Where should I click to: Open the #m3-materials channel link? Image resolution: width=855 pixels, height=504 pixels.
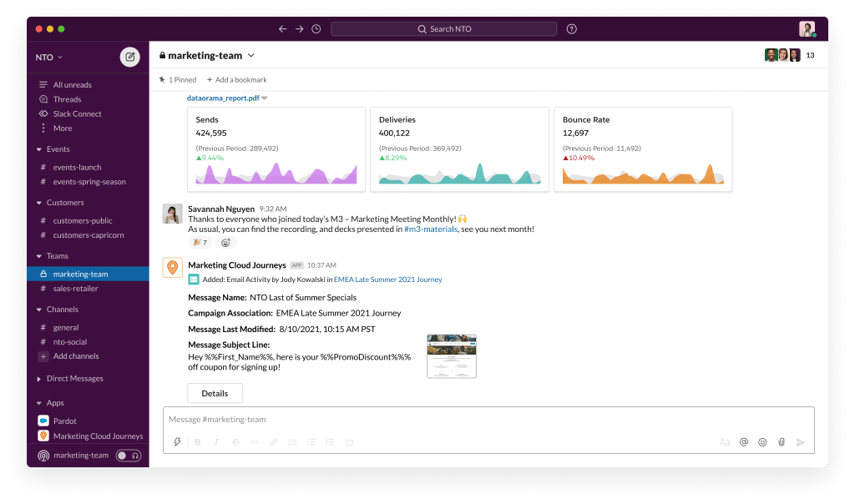click(430, 229)
